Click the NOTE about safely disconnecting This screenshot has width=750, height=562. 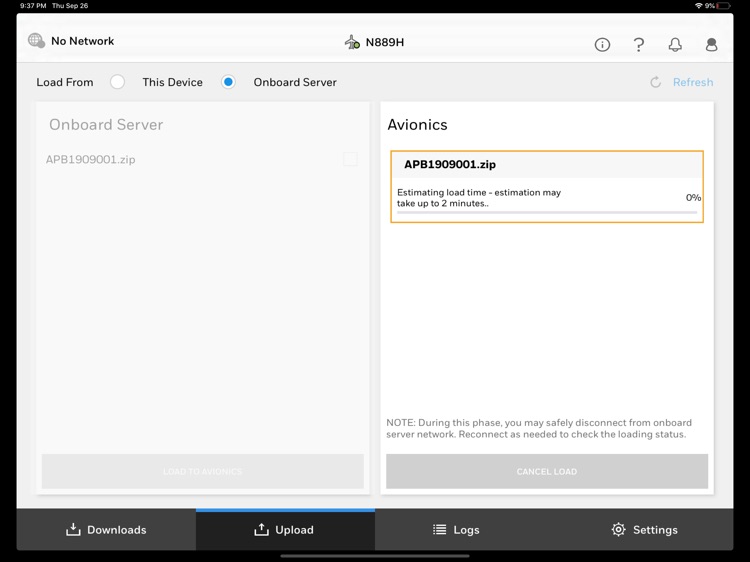tap(539, 428)
